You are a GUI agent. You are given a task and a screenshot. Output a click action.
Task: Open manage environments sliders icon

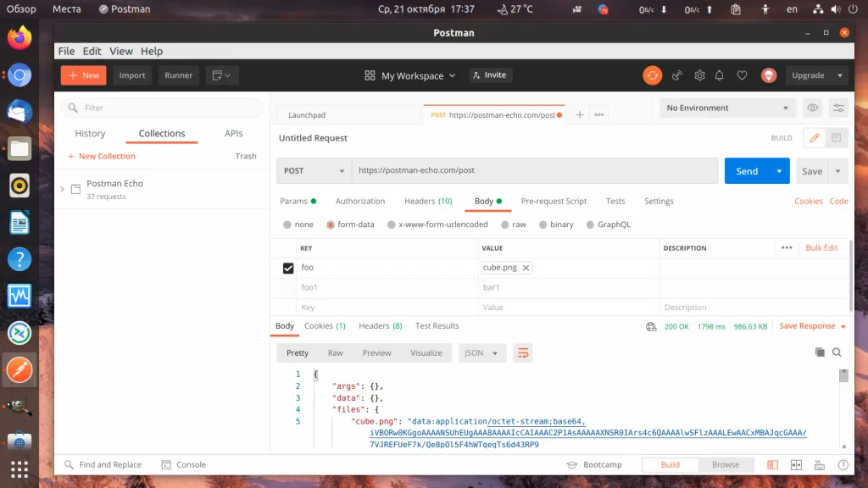click(838, 108)
